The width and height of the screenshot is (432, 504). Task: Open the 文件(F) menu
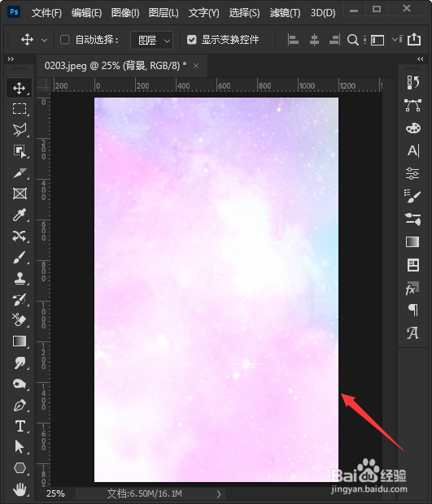coord(46,13)
